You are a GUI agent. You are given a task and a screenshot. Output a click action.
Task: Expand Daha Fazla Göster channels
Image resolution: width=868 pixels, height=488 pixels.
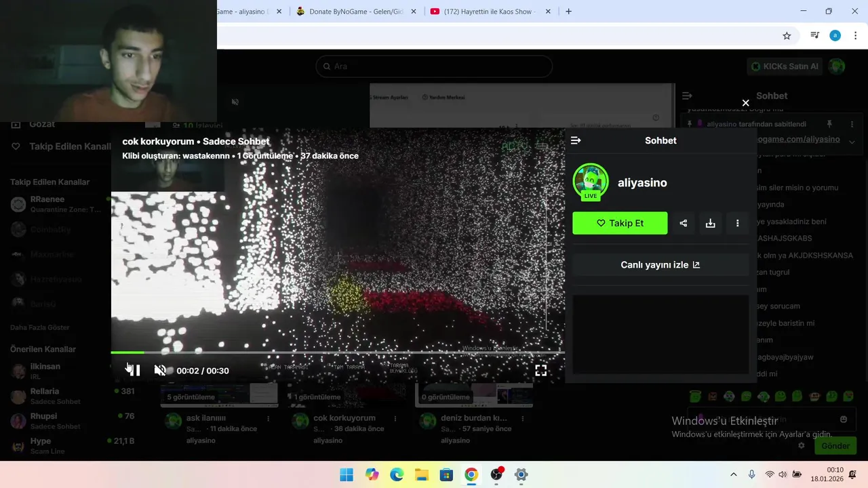(40, 327)
